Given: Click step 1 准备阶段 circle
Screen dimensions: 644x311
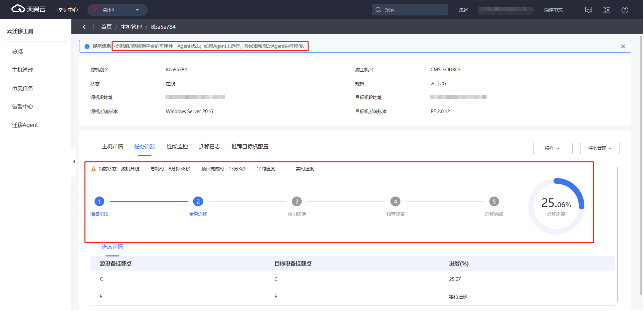Looking at the screenshot, I should 100,202.
